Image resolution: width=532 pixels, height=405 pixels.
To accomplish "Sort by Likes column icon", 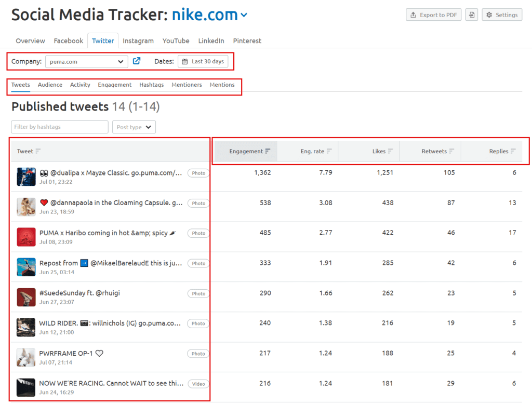I will coord(391,151).
